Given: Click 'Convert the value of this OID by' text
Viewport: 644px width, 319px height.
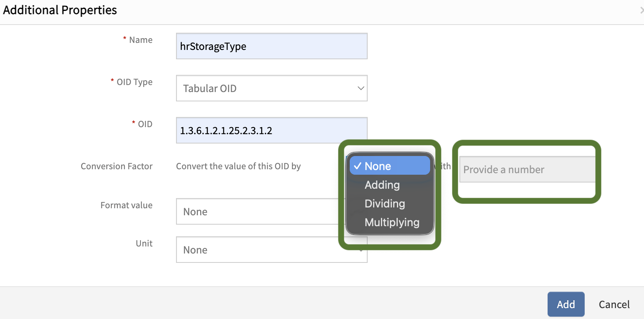Looking at the screenshot, I should (238, 167).
